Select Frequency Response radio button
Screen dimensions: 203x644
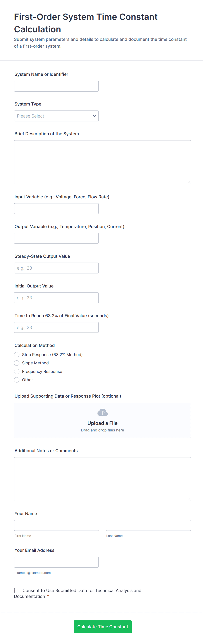17,372
